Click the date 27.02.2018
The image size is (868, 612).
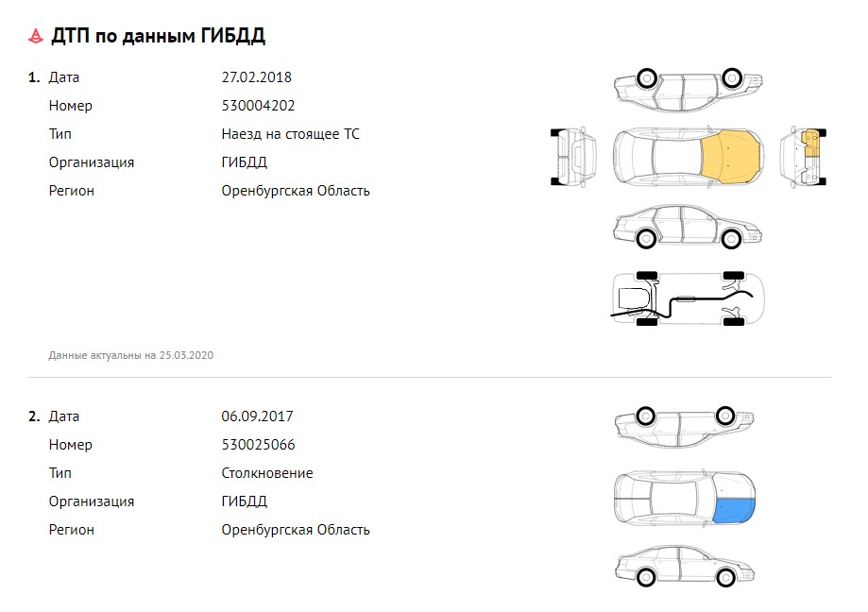pos(256,77)
